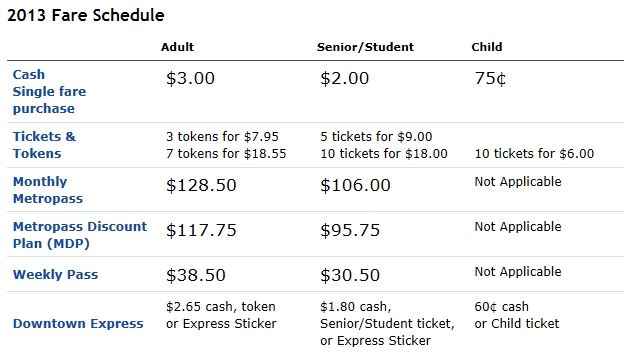The height and width of the screenshot is (362, 635).
Task: Click the Tickets & Tokens row link
Action: tap(44, 145)
